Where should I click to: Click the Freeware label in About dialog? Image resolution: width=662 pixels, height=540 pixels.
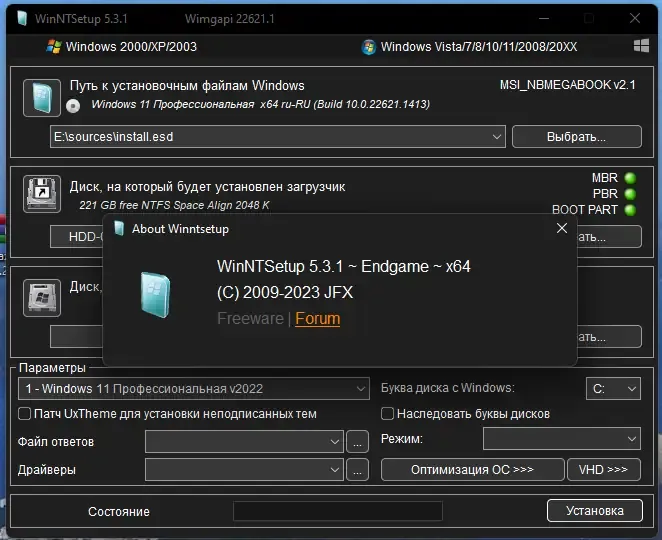250,318
